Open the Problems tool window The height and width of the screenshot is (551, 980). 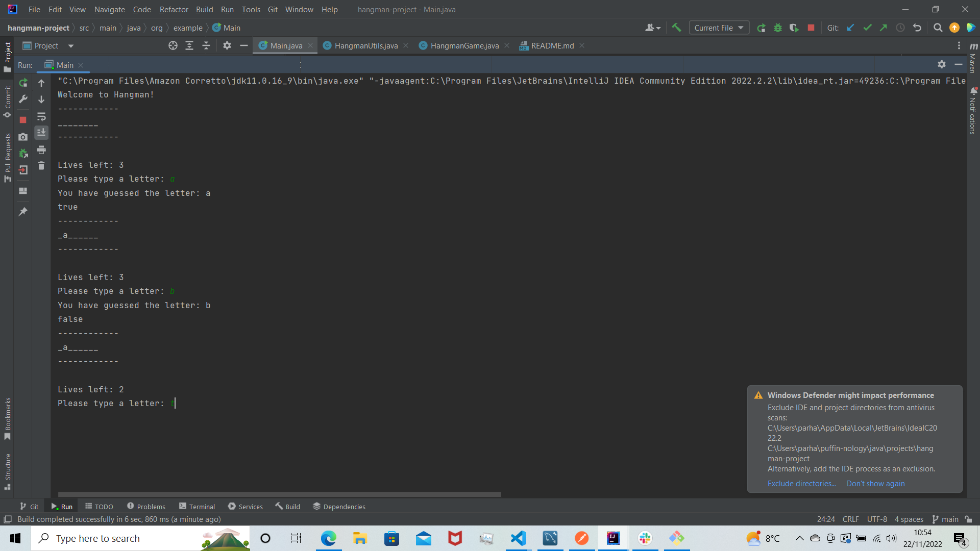pos(146,507)
